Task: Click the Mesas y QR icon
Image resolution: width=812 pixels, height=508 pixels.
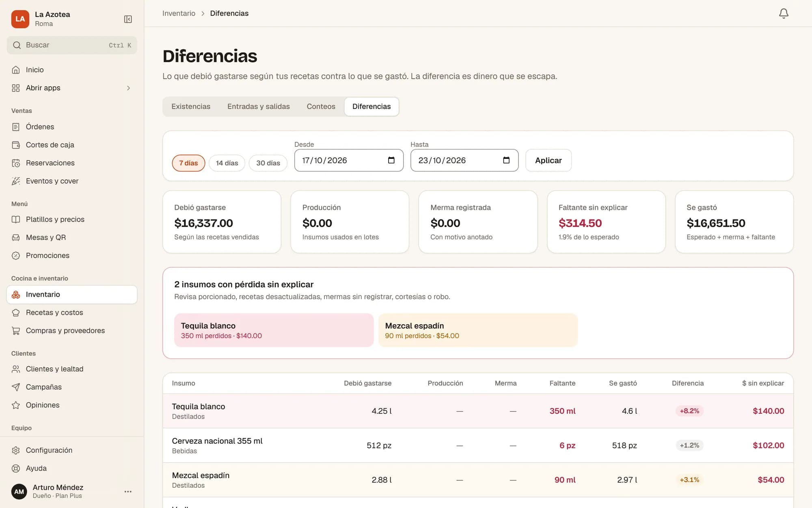Action: click(16, 237)
